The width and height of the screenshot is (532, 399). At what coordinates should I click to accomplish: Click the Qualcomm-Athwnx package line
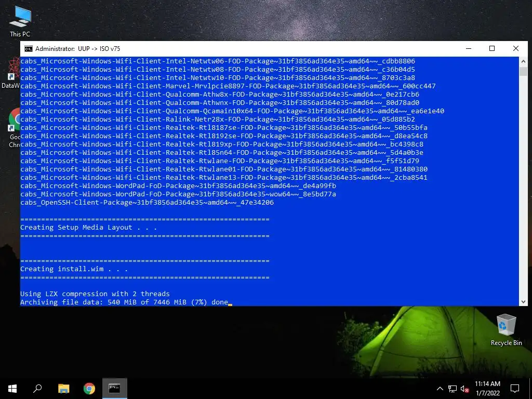click(220, 103)
